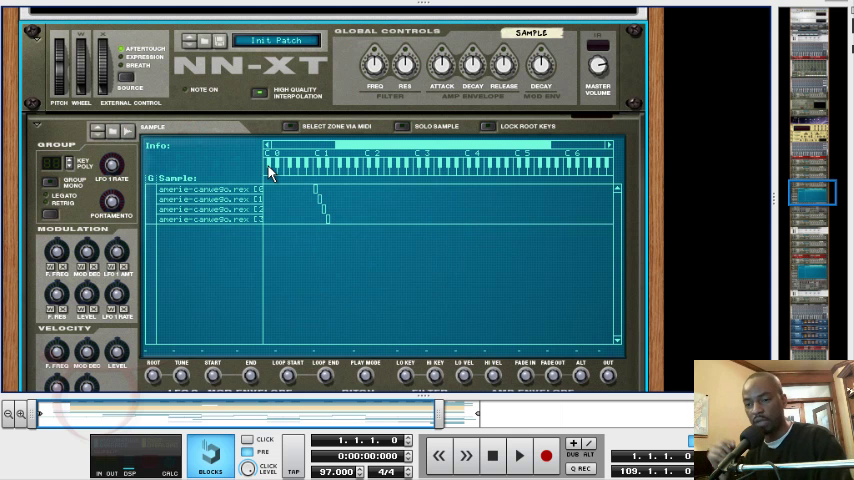The image size is (854, 480).
Task: Preview sample with the play sample button
Action: pos(127,131)
